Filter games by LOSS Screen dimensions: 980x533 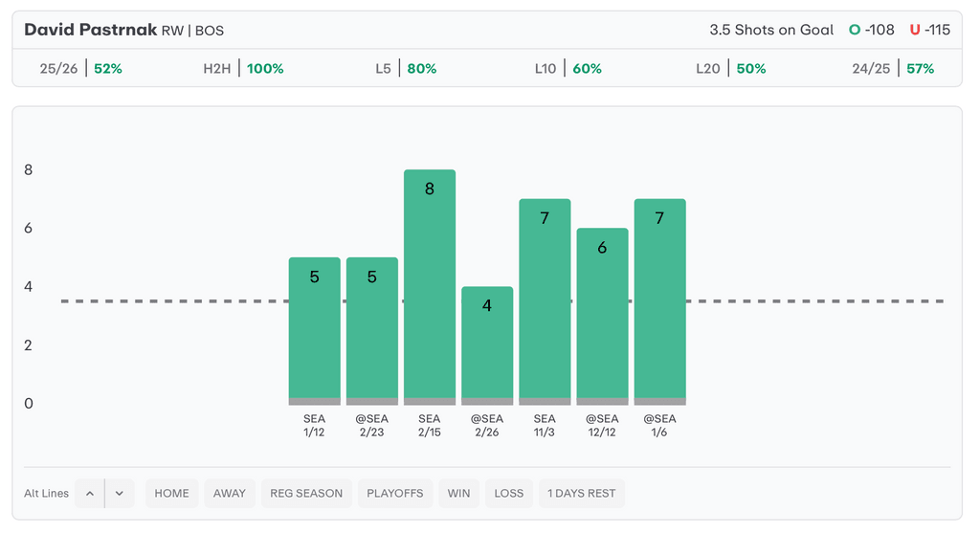(x=509, y=494)
